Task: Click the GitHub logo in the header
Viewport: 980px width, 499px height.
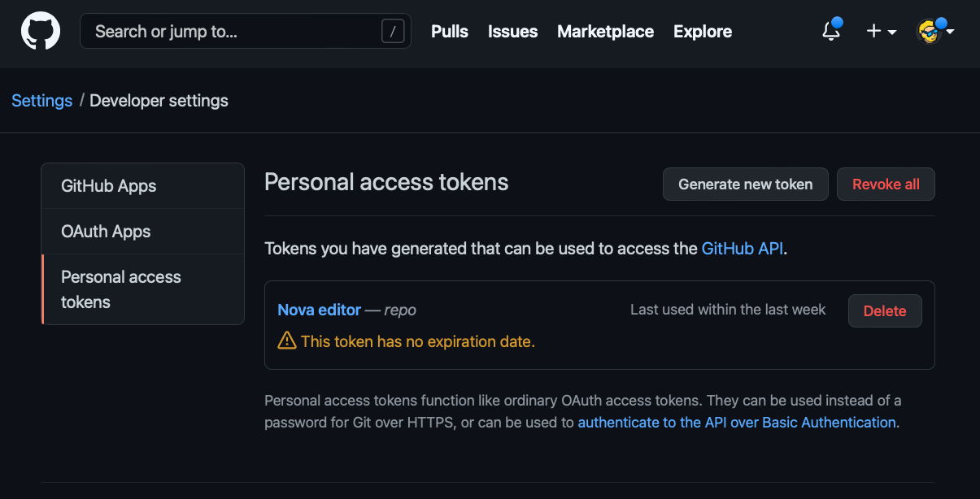Action: [x=39, y=31]
